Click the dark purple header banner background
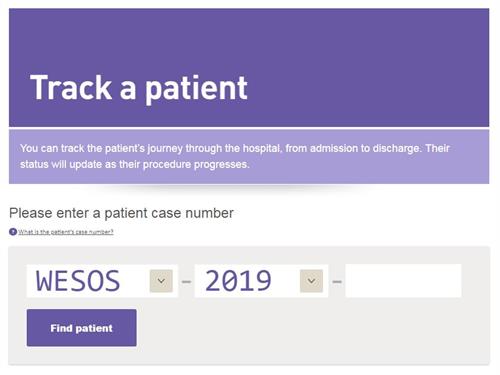The width and height of the screenshot is (500, 375). point(367,67)
